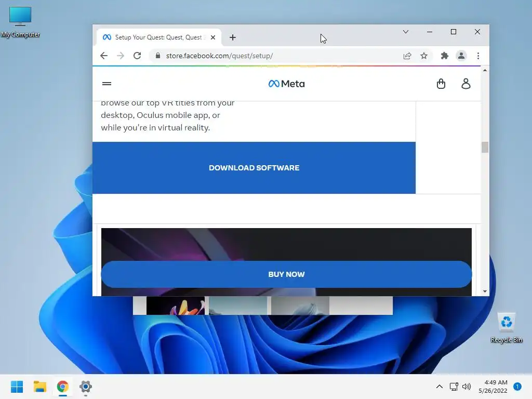The width and height of the screenshot is (532, 399).
Task: Open Settings gear in the taskbar
Action: coord(86,387)
